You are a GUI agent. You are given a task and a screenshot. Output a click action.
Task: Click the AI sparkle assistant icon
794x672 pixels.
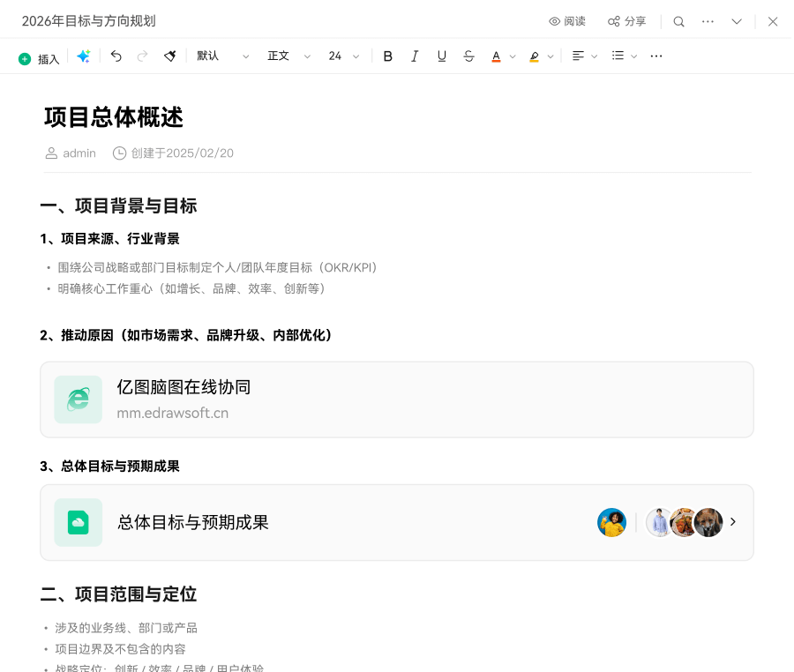tap(84, 56)
